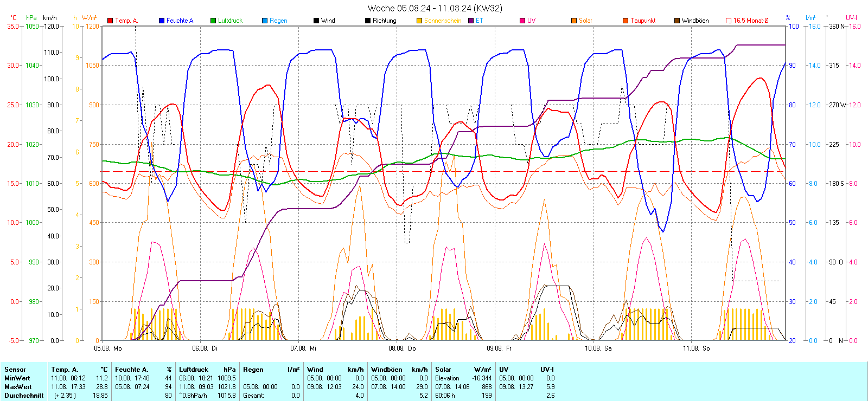This screenshot has width=868, height=401.
Task: Click the Windböen column header in the table
Action: (386, 370)
